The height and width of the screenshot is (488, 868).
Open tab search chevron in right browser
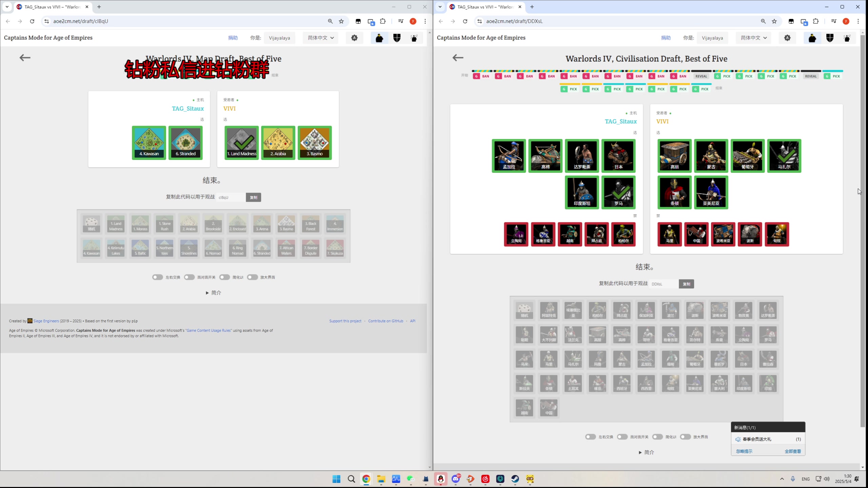(440, 6)
